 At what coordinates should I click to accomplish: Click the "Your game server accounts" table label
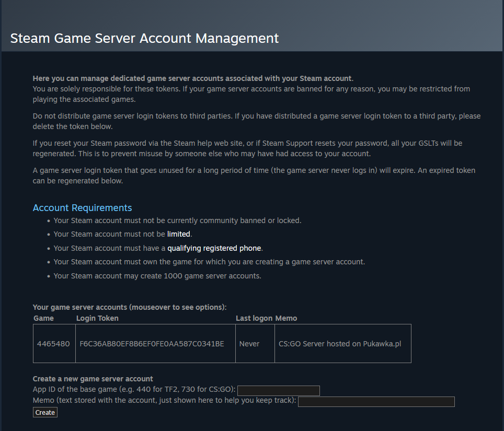click(x=129, y=307)
